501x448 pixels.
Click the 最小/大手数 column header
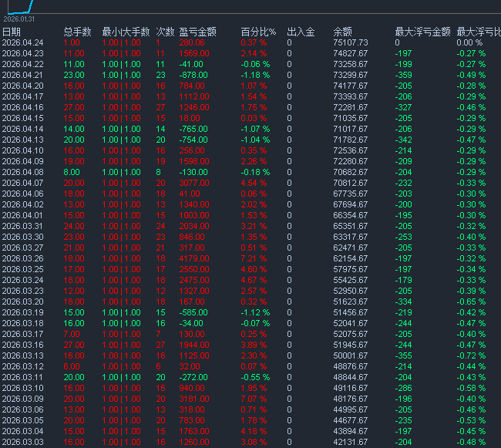pyautogui.click(x=126, y=32)
